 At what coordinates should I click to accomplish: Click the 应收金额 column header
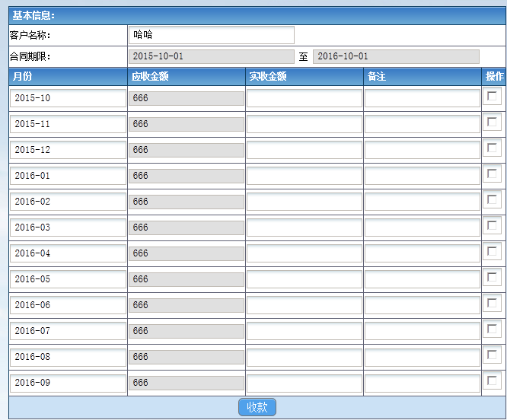(x=187, y=77)
